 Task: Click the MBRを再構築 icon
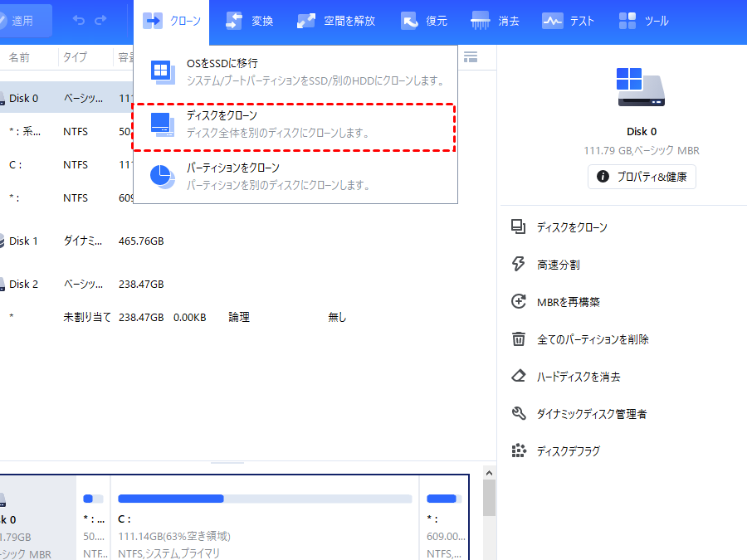[x=519, y=302]
